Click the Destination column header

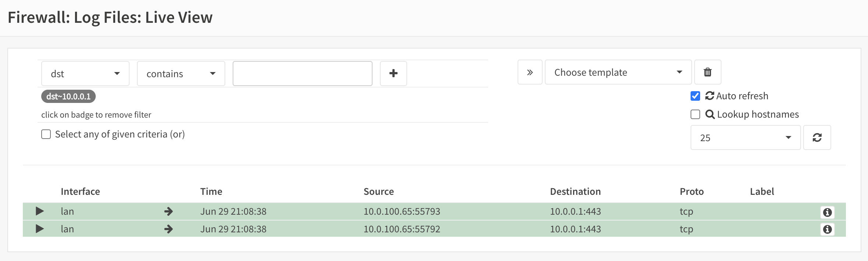(575, 192)
